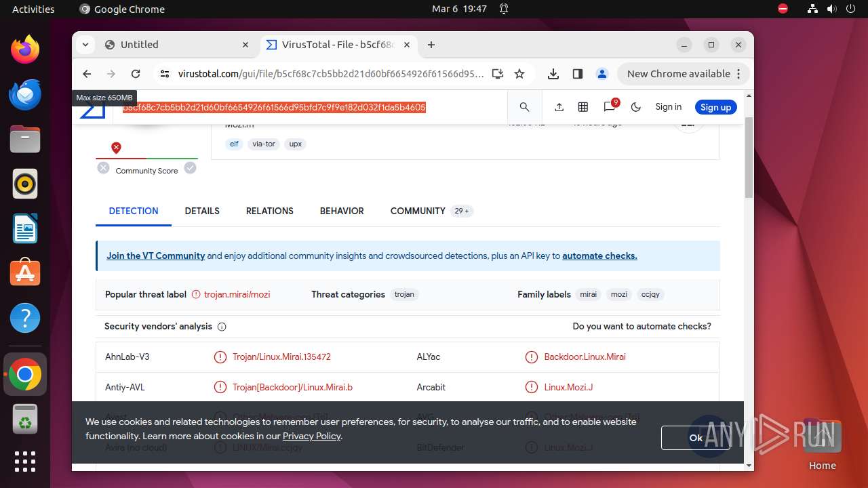Screen dimensions: 868x488
Task: Install app icon in address bar
Action: click(x=498, y=74)
